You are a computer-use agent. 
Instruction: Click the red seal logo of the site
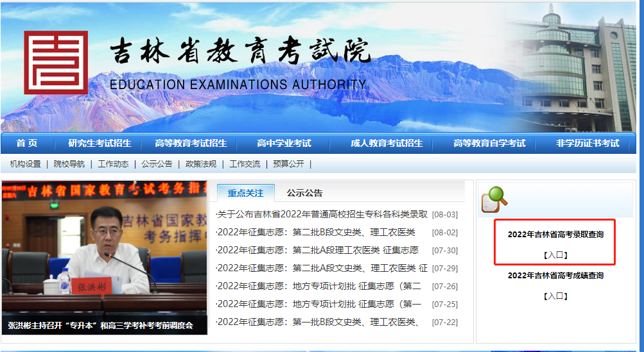tap(56, 63)
